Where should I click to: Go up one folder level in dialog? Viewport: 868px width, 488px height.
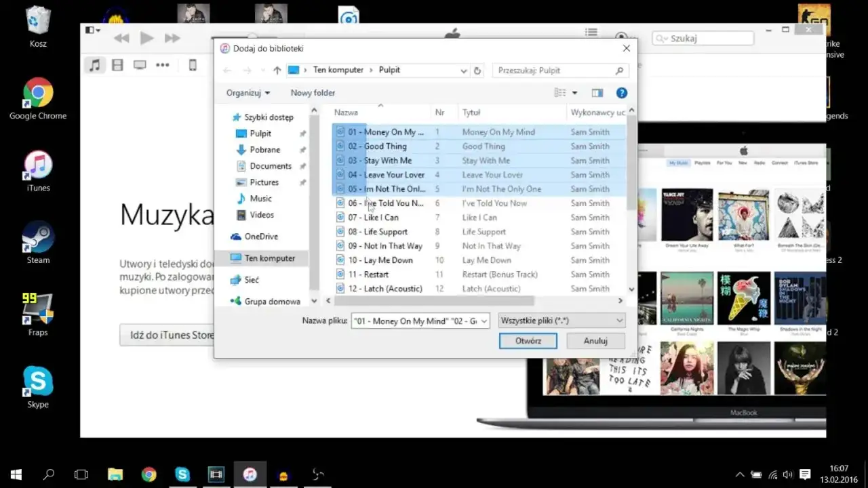coord(277,70)
